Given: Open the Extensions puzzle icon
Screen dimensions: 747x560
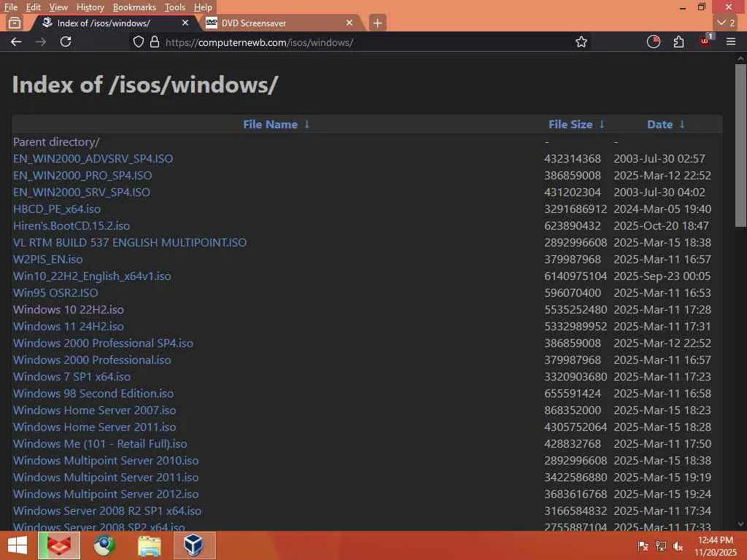Looking at the screenshot, I should tap(679, 42).
